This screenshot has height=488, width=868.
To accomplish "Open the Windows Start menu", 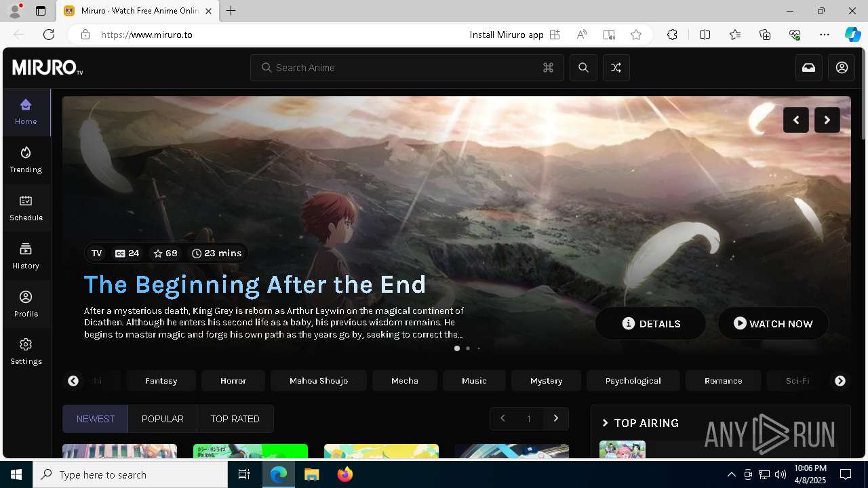I will 16,474.
